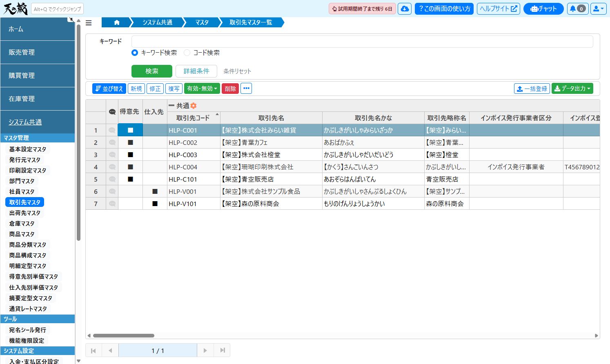Click the comment column header icon

(x=112, y=112)
